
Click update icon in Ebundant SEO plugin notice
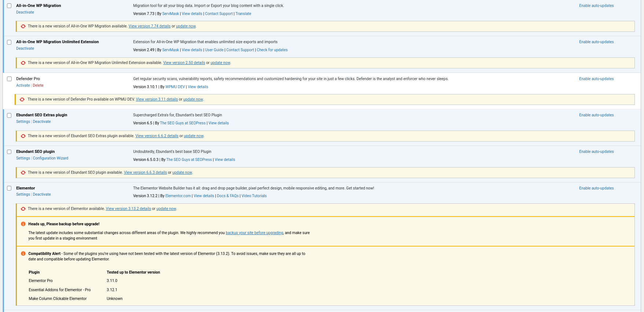click(23, 173)
